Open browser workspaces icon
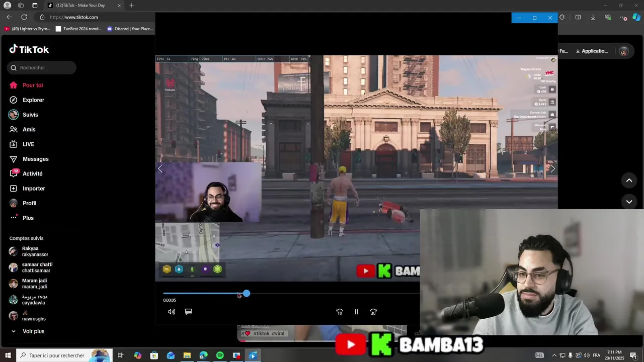The height and width of the screenshot is (362, 644). tap(21, 6)
